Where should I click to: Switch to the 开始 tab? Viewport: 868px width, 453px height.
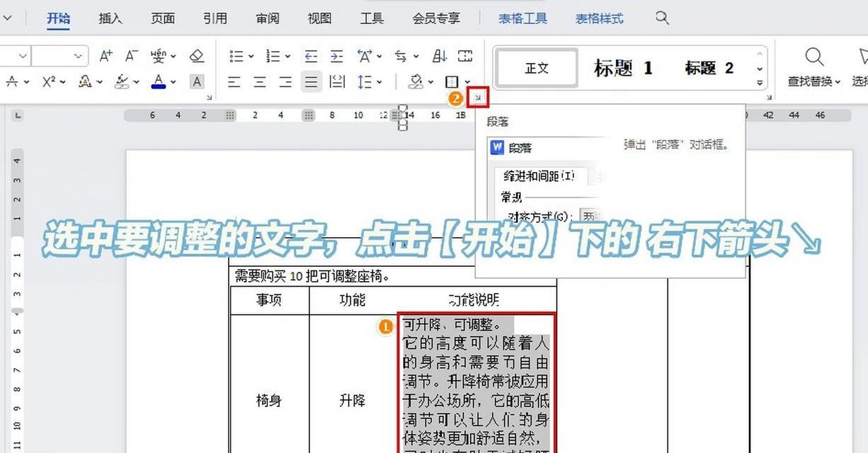click(x=59, y=18)
